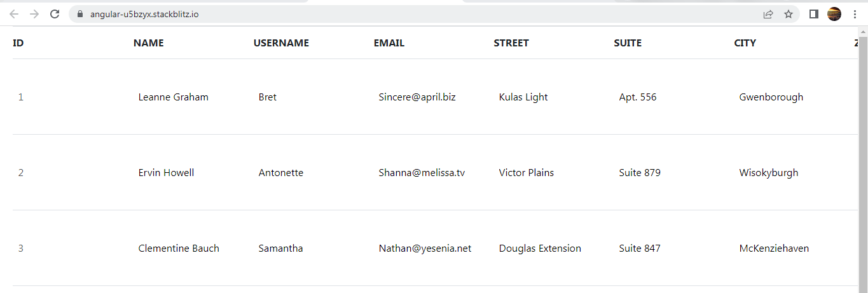Bookmark this page with the star icon

click(x=789, y=14)
